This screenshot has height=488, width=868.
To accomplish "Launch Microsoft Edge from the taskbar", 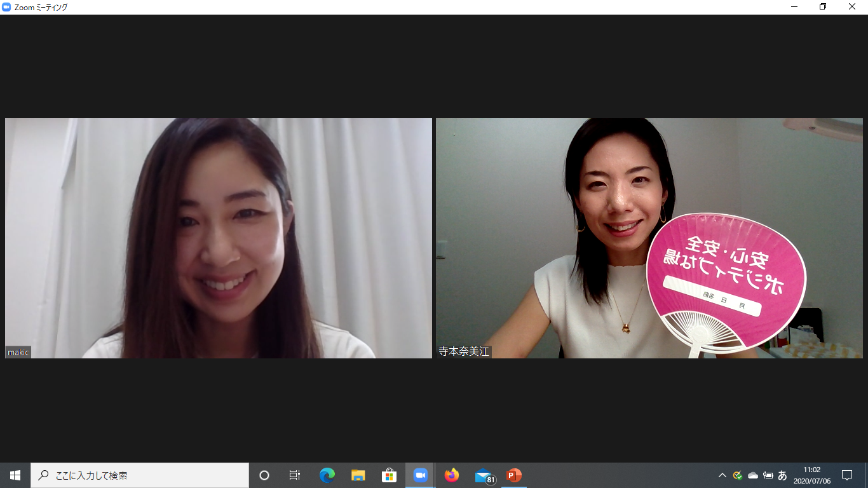I will (x=327, y=475).
